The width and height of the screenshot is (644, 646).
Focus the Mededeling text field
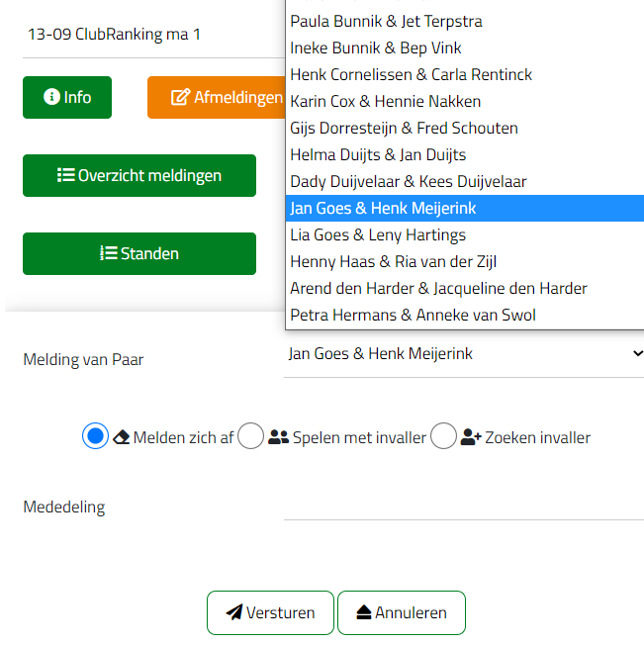pyautogui.click(x=464, y=506)
